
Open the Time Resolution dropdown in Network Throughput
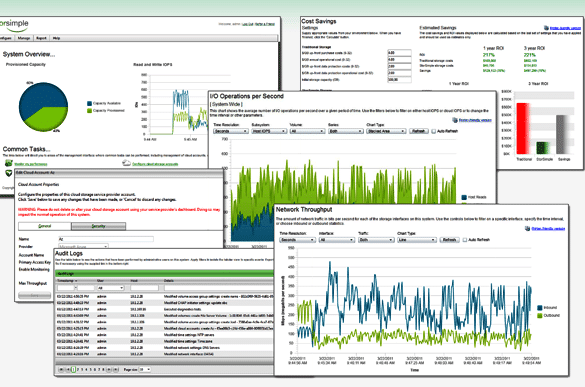(x=297, y=240)
